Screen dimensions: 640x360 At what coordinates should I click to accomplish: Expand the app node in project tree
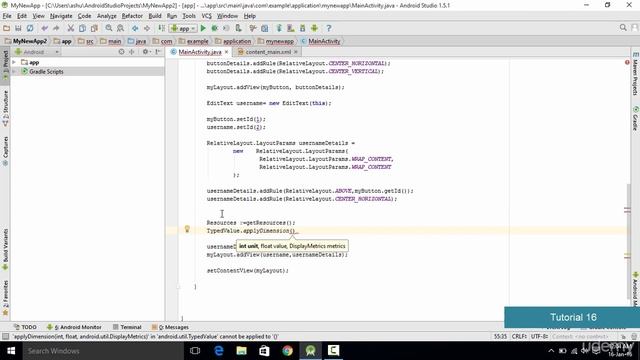pos(14,62)
